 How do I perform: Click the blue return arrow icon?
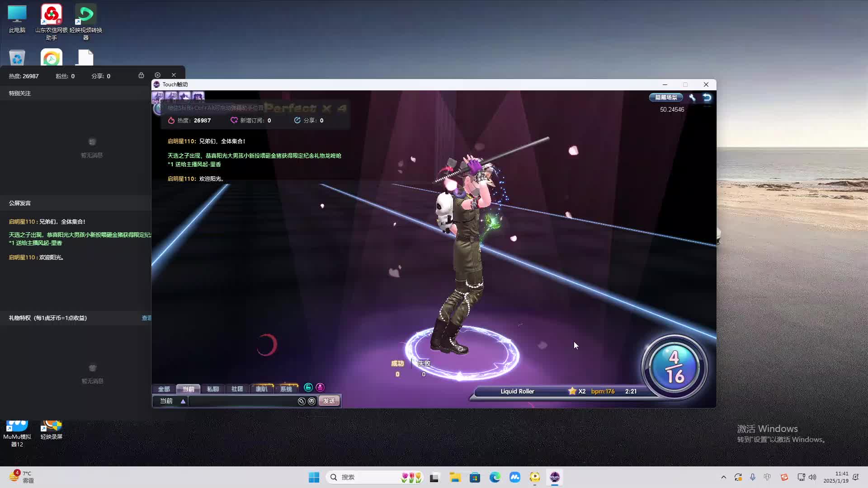pos(707,98)
